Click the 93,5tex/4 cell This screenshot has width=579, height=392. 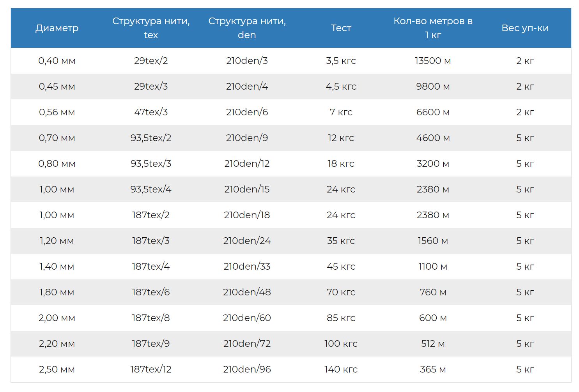151,189
